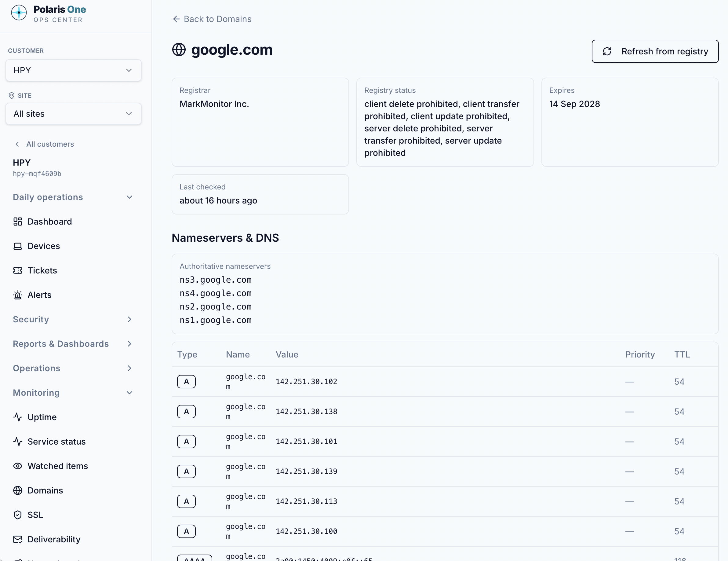Click the back arrow icon beside Back to Domains
This screenshot has height=561, width=728.
[176, 19]
